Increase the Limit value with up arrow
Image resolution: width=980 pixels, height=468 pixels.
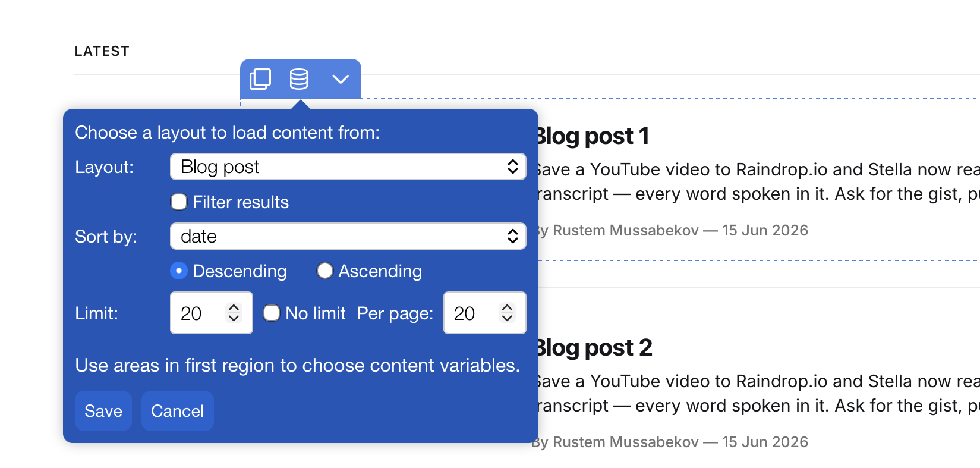pos(234,307)
